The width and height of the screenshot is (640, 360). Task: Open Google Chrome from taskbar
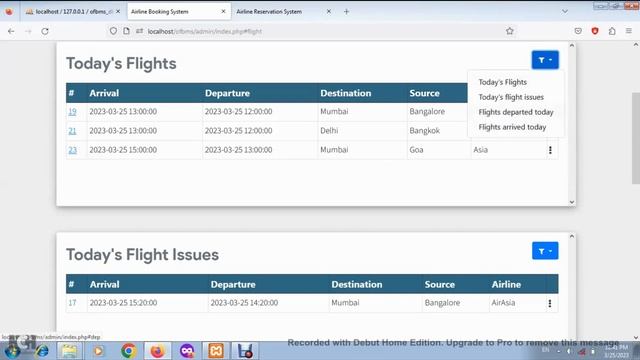(x=128, y=351)
